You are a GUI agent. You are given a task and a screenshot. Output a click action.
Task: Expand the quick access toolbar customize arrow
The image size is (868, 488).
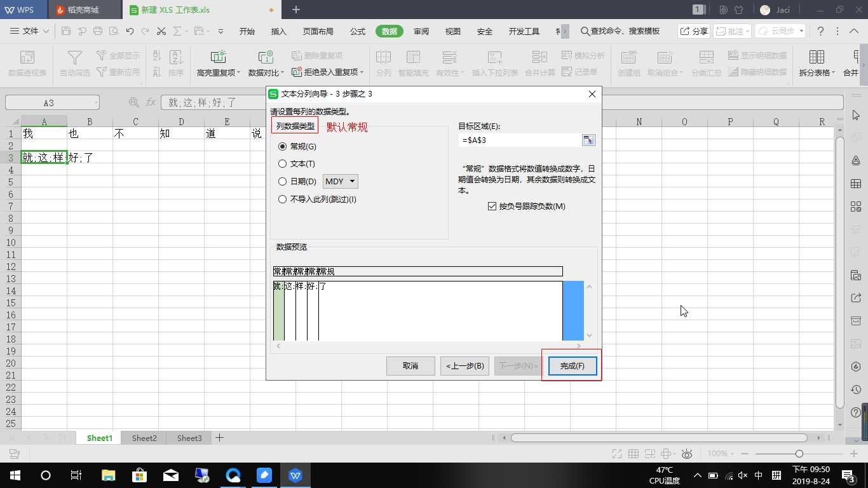click(x=220, y=31)
